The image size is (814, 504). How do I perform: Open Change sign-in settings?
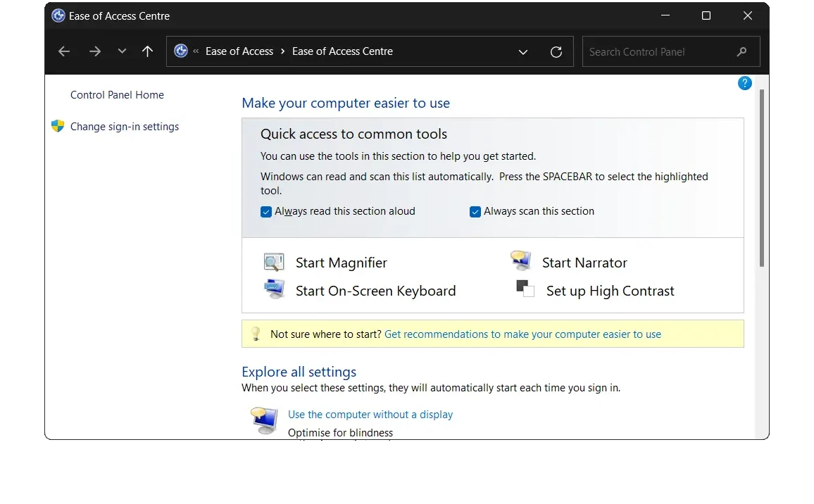[125, 127]
